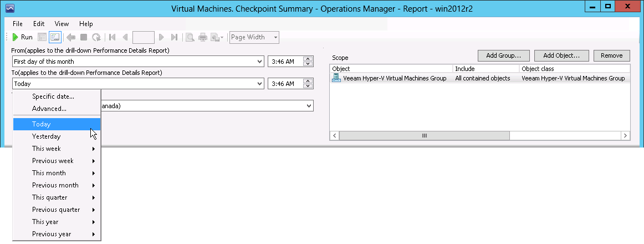Image resolution: width=644 pixels, height=244 pixels.
Task: Click the Run report button
Action: [23, 37]
